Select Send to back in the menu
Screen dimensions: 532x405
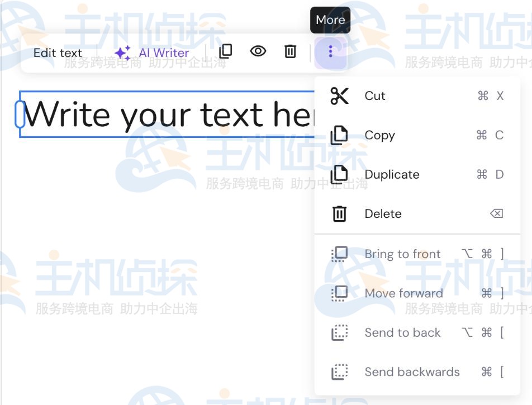coord(402,332)
